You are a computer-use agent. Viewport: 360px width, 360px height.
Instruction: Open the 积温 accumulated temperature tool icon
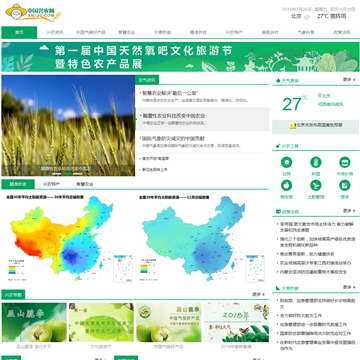315,162
